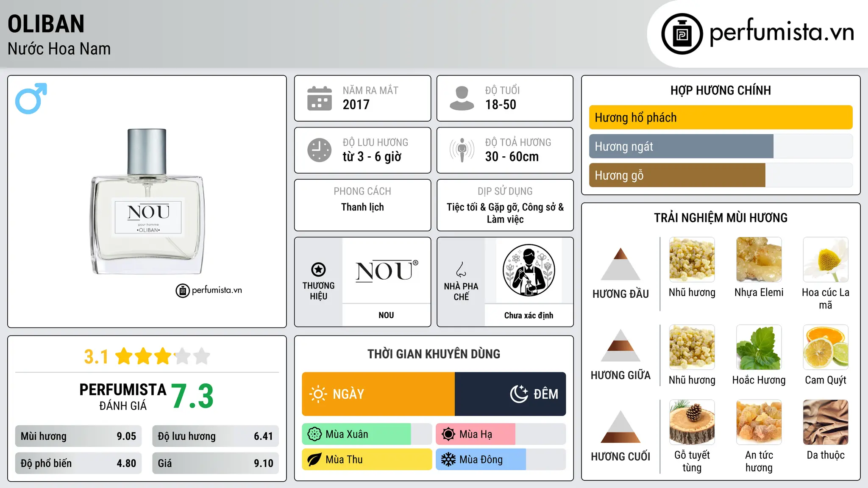Click the middle-note Nhũ hương image
Image resolution: width=868 pixels, height=488 pixels.
pyautogui.click(x=692, y=347)
